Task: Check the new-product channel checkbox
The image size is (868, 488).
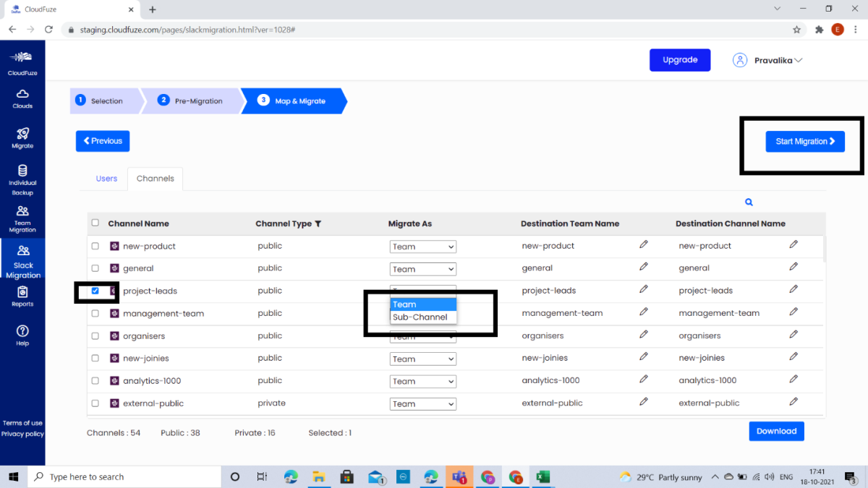Action: 95,246
